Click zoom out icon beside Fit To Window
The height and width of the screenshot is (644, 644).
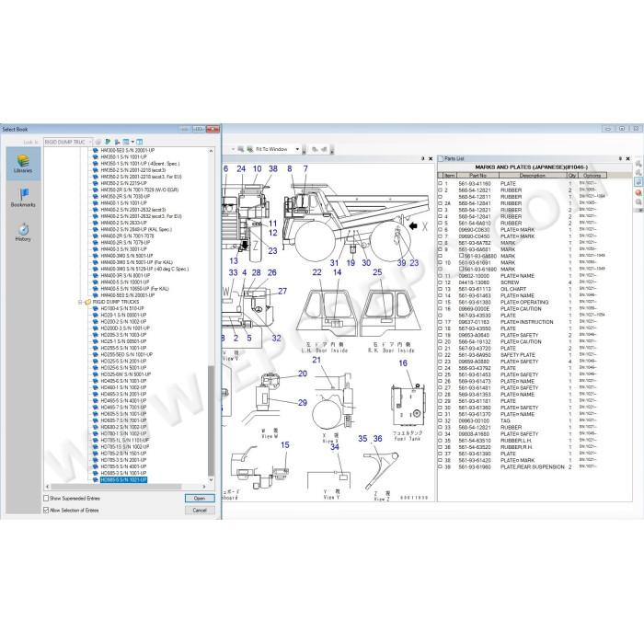249,149
